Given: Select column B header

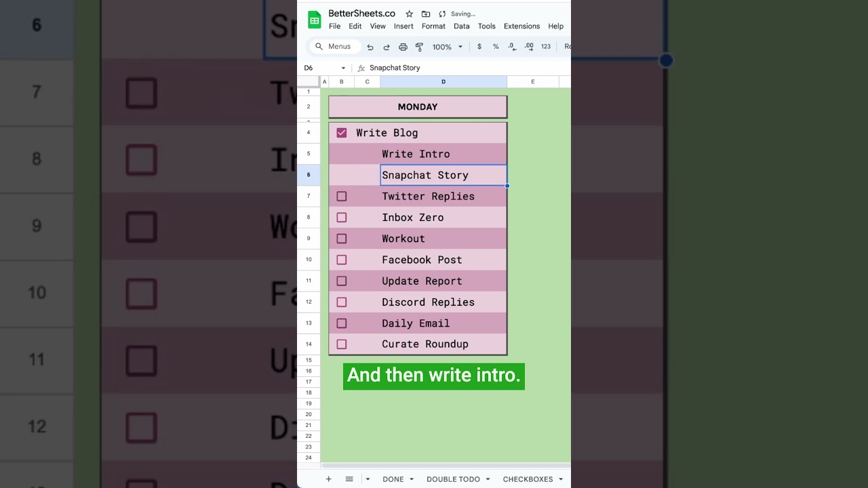Looking at the screenshot, I should 342,82.
